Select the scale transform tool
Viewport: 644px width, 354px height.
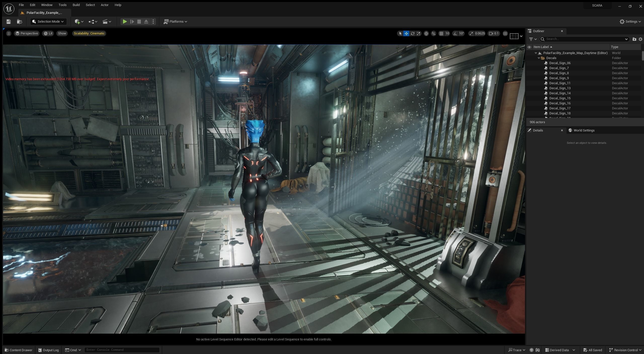(x=419, y=33)
